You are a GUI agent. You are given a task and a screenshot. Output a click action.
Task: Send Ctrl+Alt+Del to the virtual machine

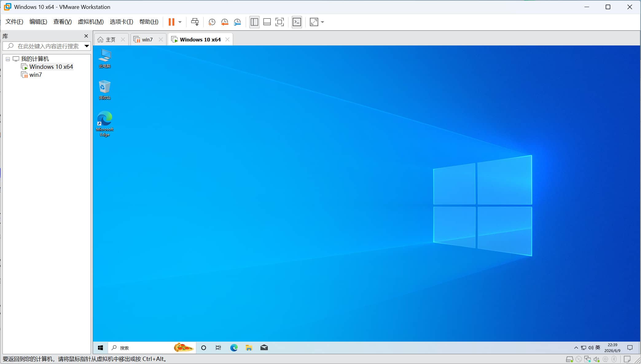(195, 22)
